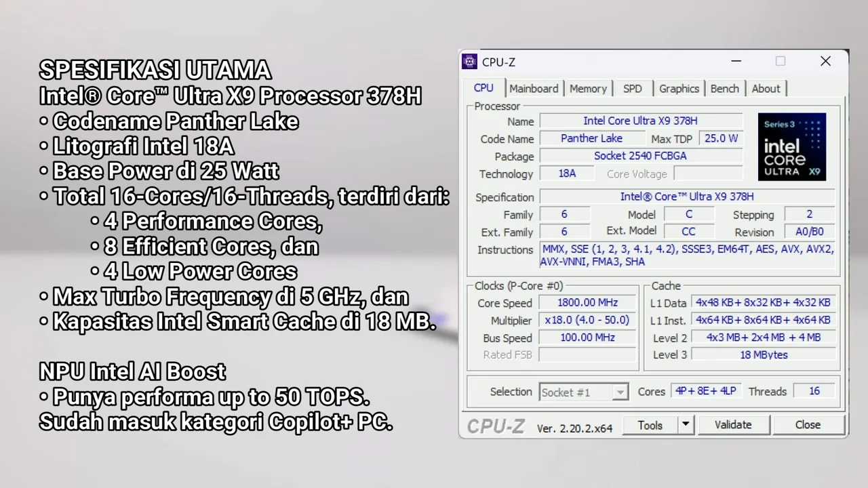
Task: Click the 8 Efficient Cores bullet
Action: [x=205, y=247]
